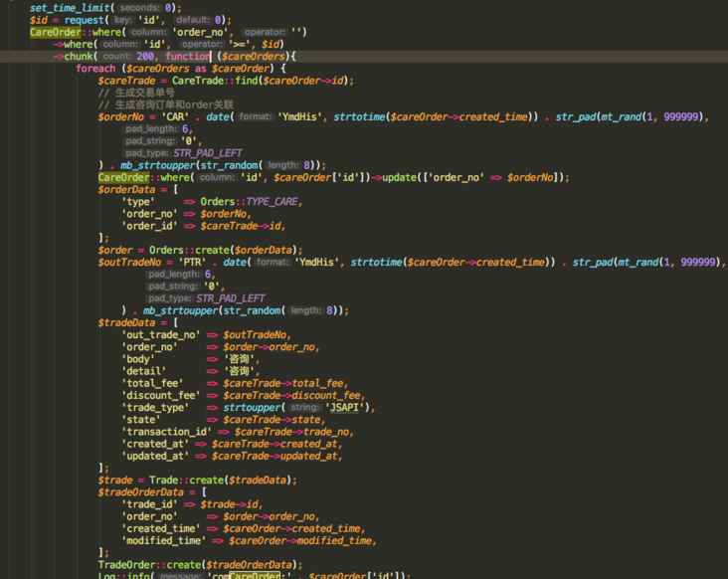Image resolution: width=728 pixels, height=579 pixels.
Task: Place cursor on the request function name
Action: pyautogui.click(x=84, y=19)
